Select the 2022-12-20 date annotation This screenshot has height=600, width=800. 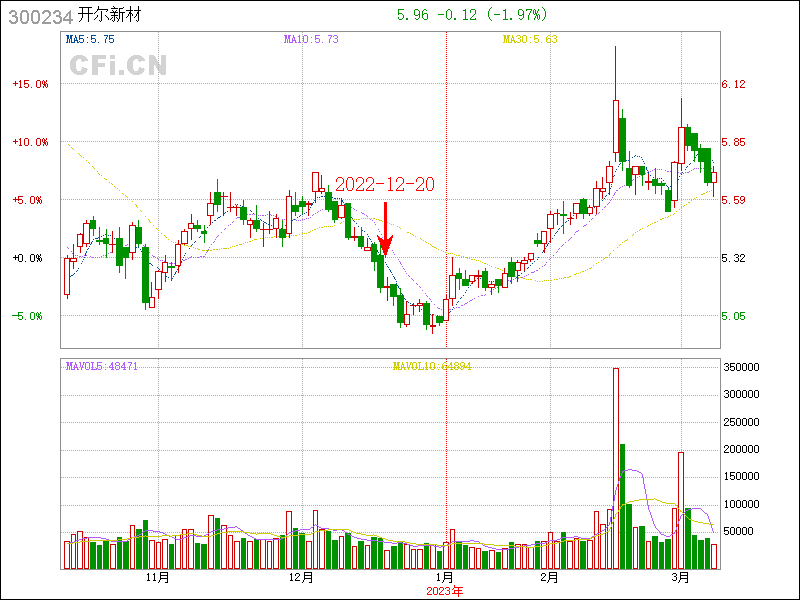coord(384,185)
